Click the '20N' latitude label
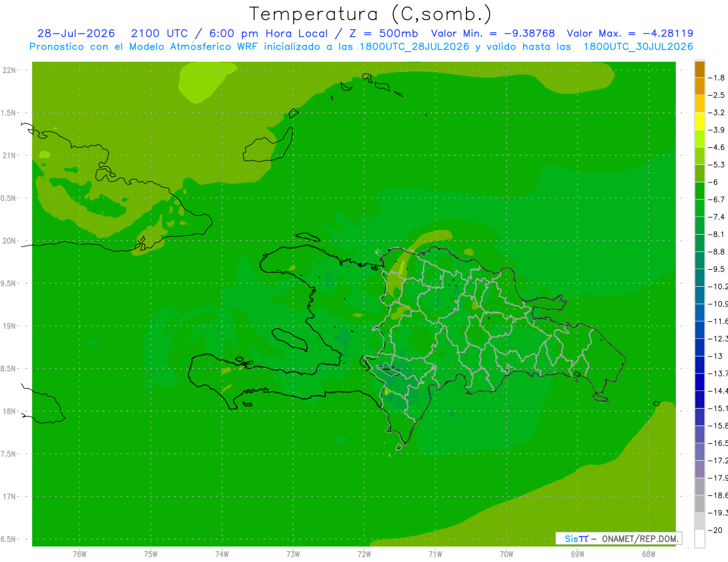This screenshot has width=728, height=562. click(x=10, y=241)
